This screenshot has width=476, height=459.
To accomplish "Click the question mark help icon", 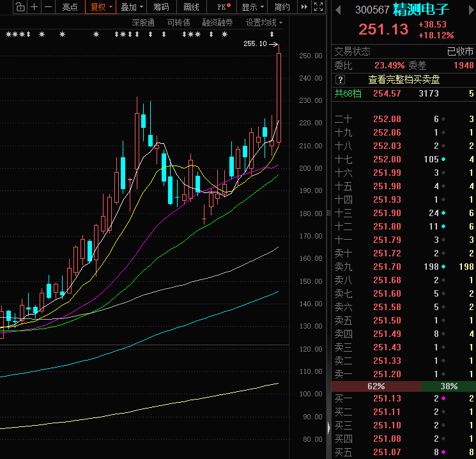I will pos(341,80).
